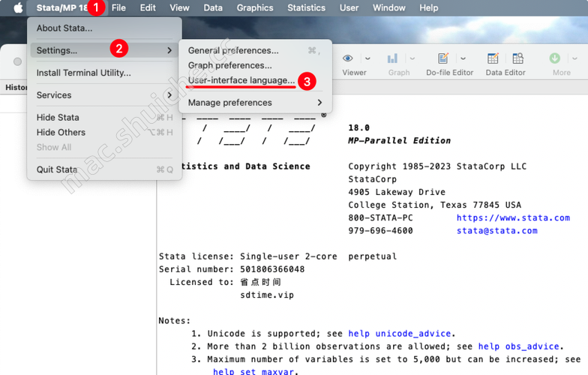This screenshot has height=375, width=588.
Task: Open the Viewer toolbar icon
Action: [347, 58]
